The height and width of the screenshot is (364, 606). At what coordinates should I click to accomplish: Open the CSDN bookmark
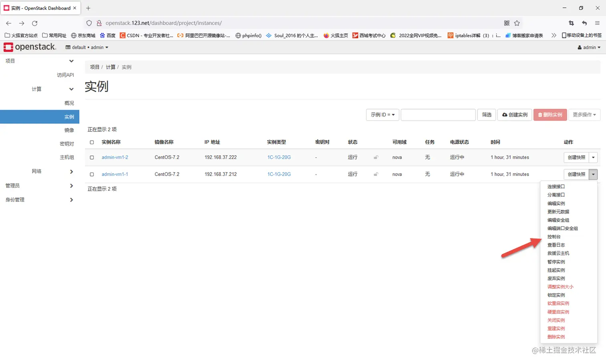point(147,35)
